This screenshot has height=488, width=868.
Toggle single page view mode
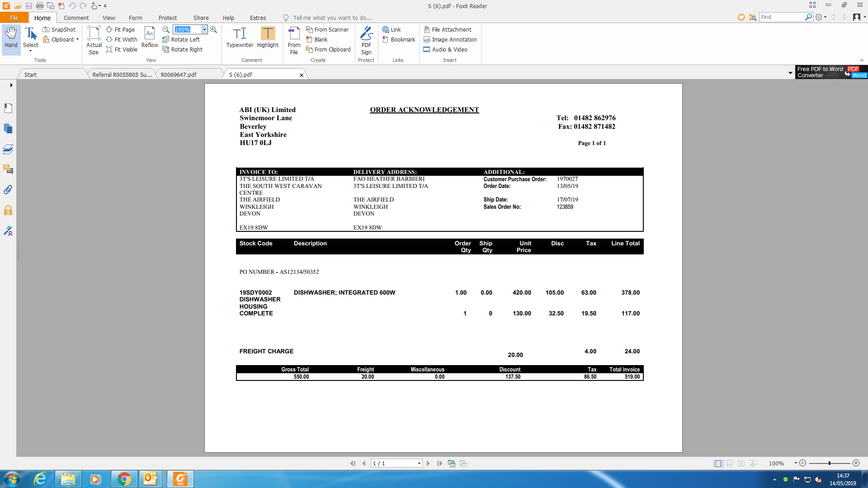click(718, 464)
